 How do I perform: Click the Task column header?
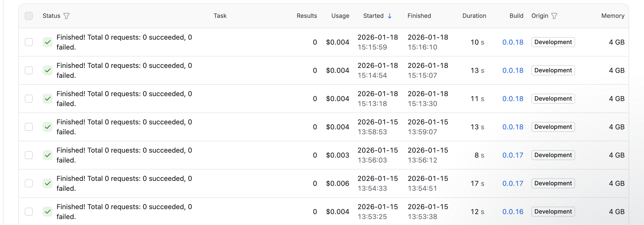pyautogui.click(x=220, y=16)
